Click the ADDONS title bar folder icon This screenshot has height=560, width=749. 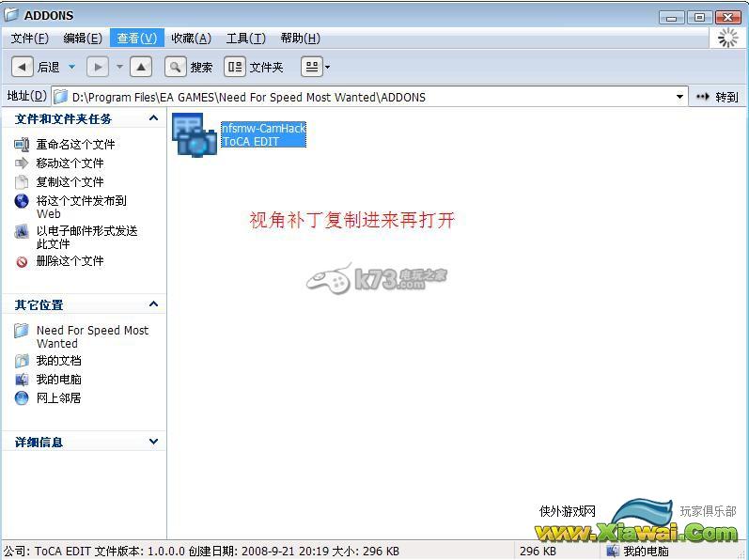tap(11, 15)
